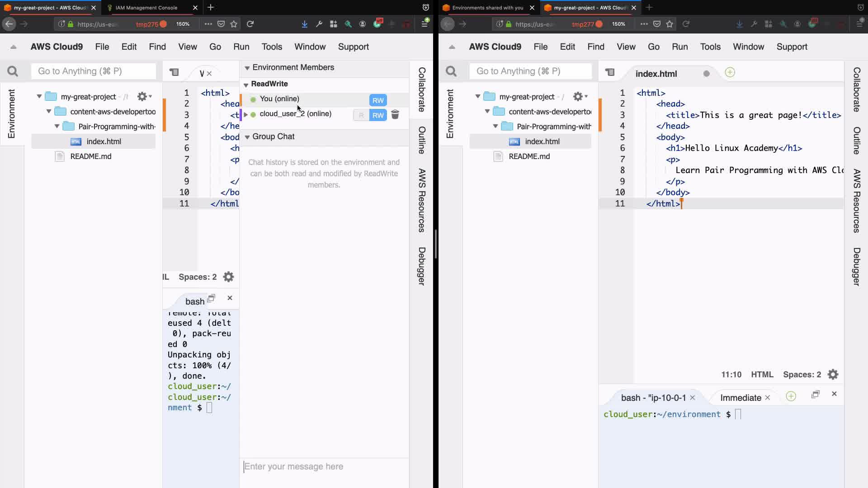868x488 pixels.
Task: Click the terminal pane maximize icon in right window
Action: 815,394
